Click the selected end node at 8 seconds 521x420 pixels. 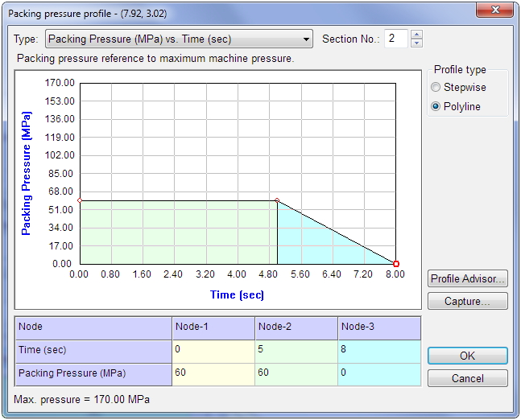(x=395, y=264)
